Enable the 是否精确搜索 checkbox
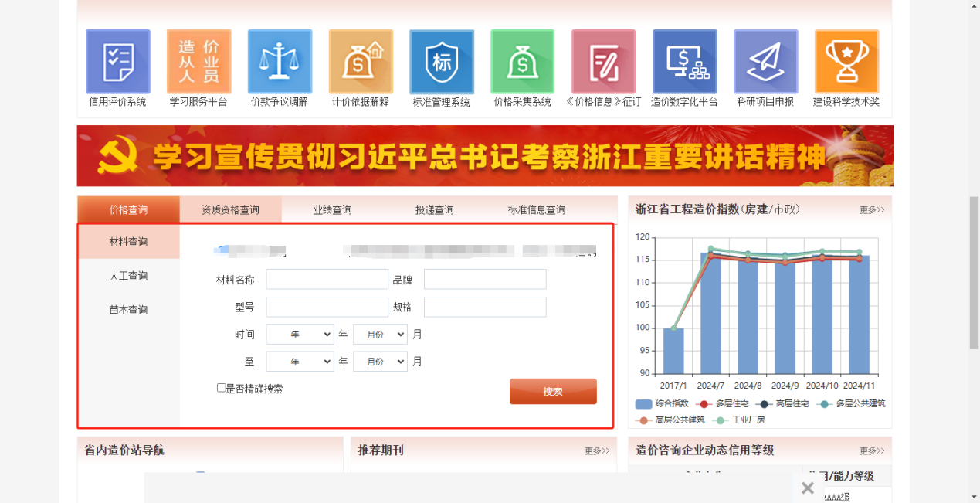Image resolution: width=980 pixels, height=503 pixels. [222, 388]
